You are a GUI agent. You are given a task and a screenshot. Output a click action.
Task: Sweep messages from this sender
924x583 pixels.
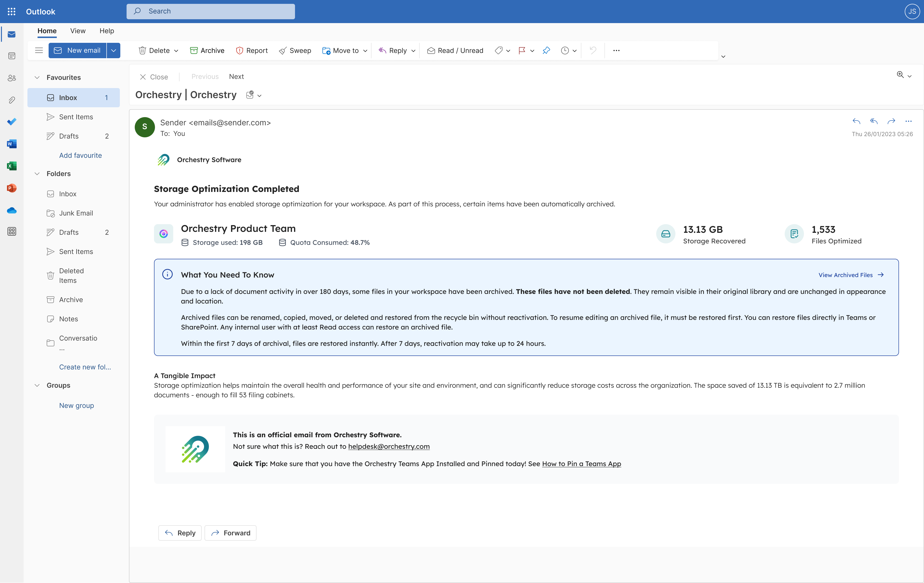pos(295,51)
